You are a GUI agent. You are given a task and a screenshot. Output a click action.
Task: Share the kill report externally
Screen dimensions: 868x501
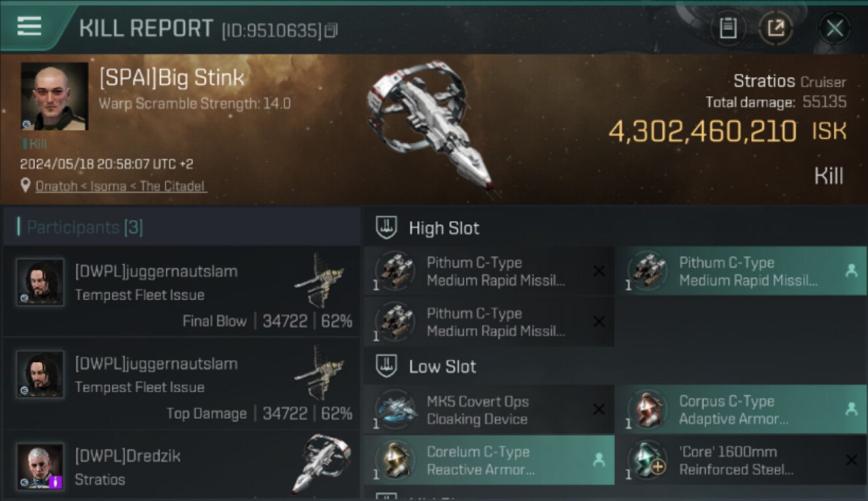point(775,28)
